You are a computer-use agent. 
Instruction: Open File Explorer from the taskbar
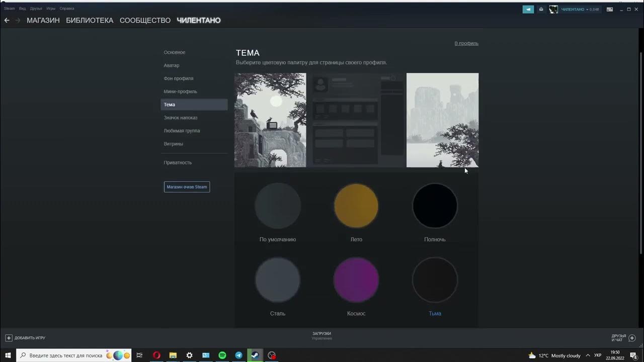click(173, 355)
